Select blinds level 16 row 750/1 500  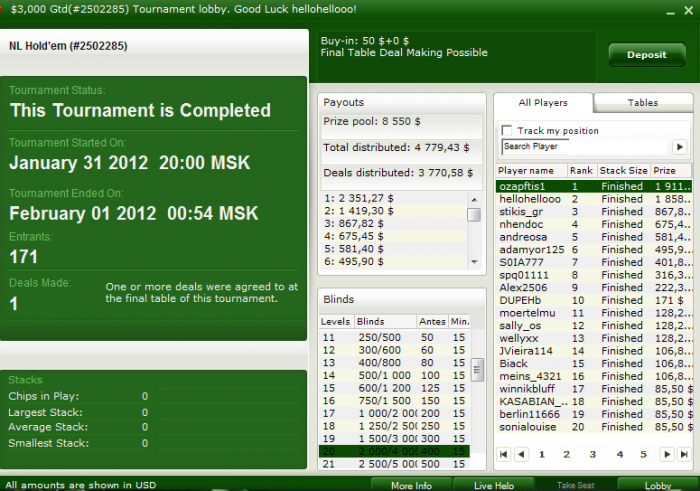pos(395,401)
